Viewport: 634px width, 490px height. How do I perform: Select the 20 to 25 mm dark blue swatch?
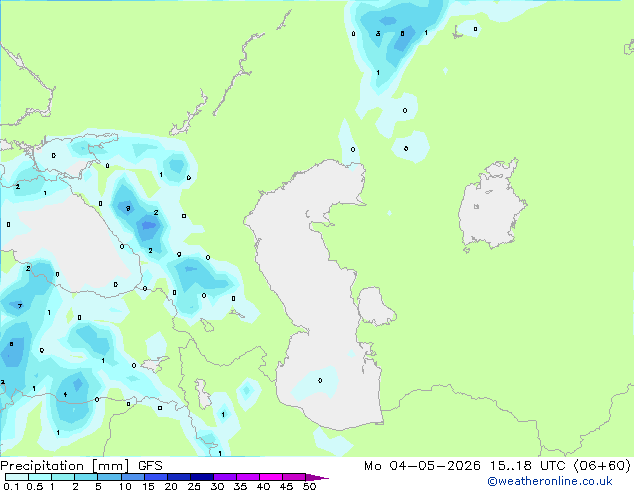pyautogui.click(x=179, y=477)
